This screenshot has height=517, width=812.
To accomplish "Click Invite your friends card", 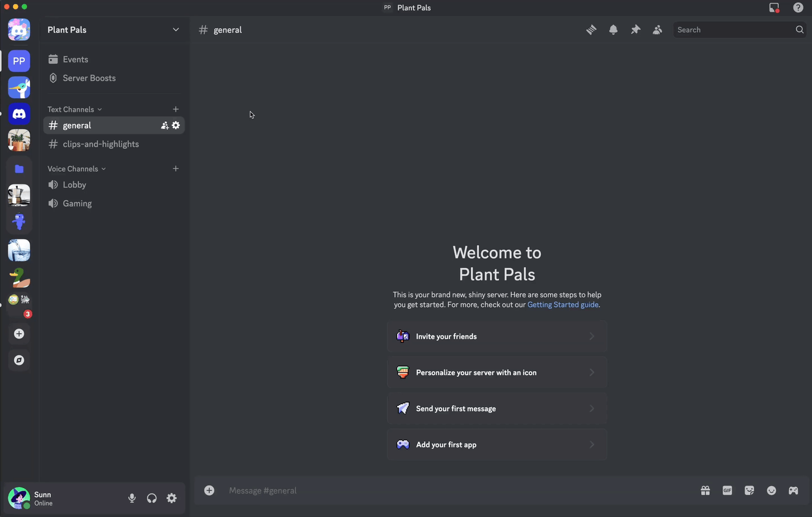I will (x=497, y=337).
